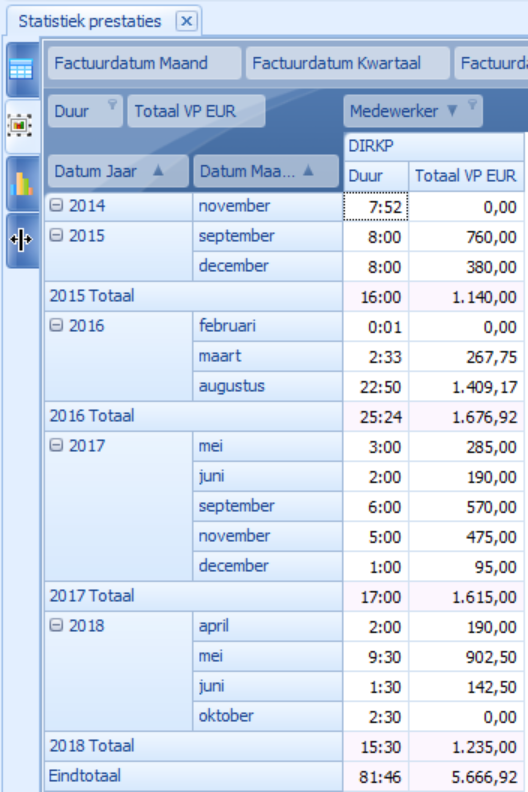Select the 475,00 value cell
This screenshot has width=528, height=792.
466,537
